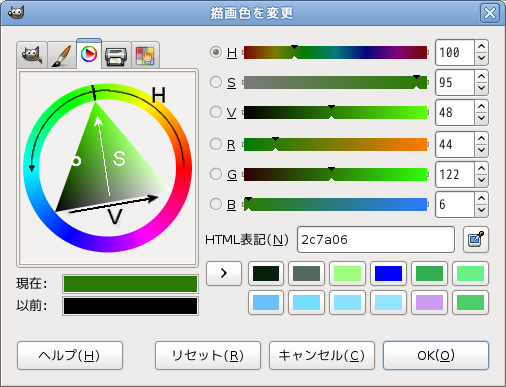This screenshot has width=506, height=387.
Task: Select the S saturation radio button
Action: 216,82
